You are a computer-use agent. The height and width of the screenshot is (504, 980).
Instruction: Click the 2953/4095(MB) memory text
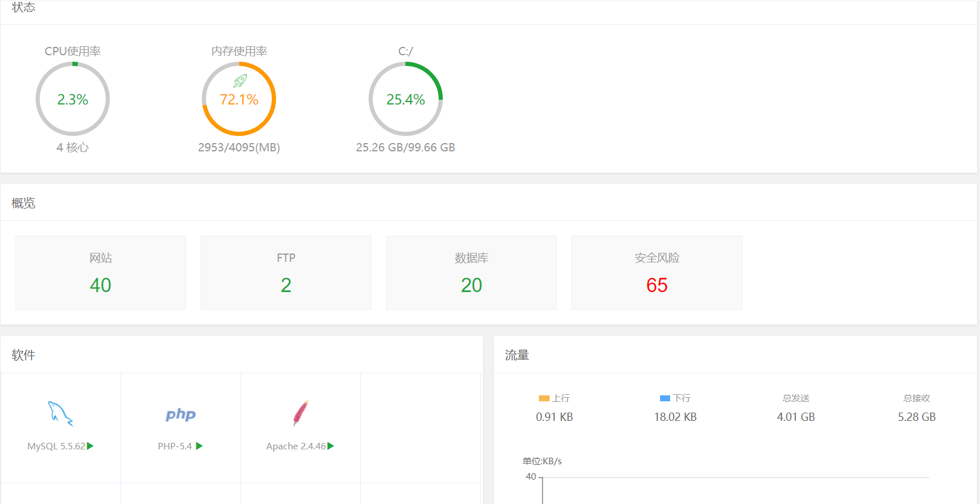[x=239, y=147]
